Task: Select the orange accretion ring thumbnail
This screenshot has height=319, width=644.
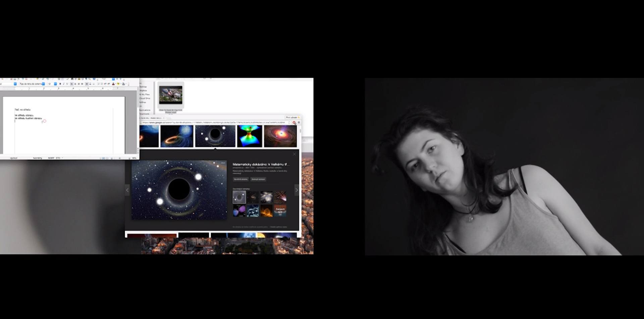Action: (x=177, y=136)
